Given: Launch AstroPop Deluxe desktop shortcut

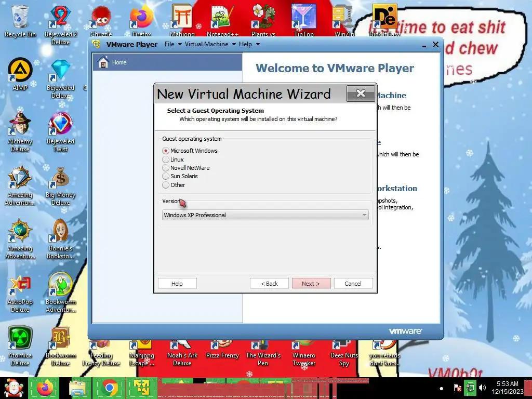Looking at the screenshot, I should (x=20, y=293).
